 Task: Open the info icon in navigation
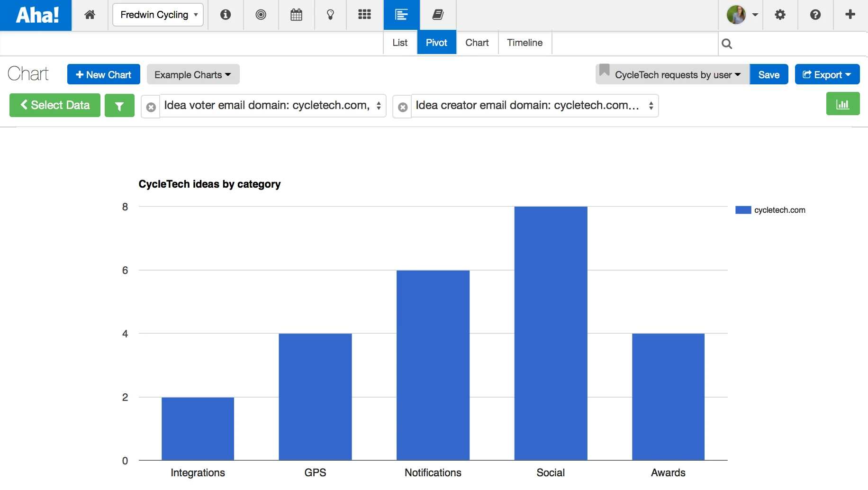tap(226, 15)
